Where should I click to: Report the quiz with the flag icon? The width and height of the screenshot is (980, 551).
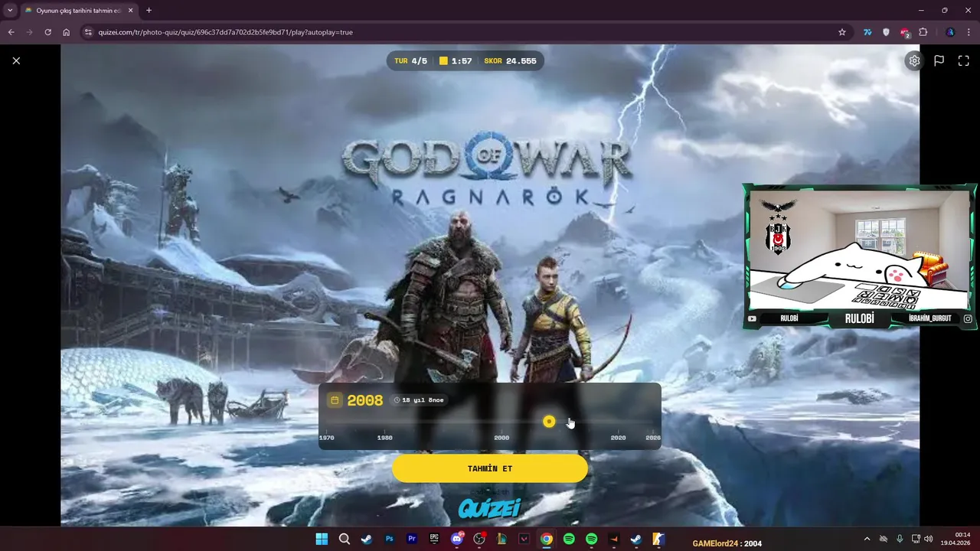939,60
